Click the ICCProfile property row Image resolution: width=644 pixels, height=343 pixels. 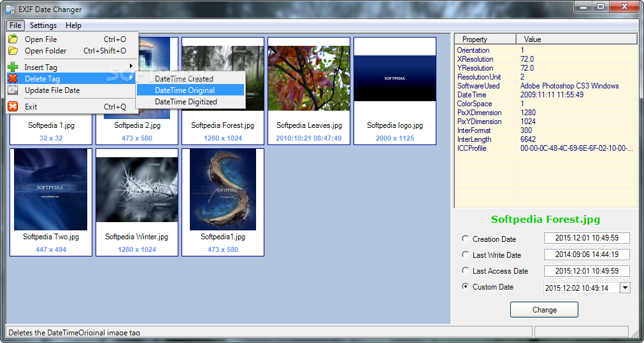(547, 148)
